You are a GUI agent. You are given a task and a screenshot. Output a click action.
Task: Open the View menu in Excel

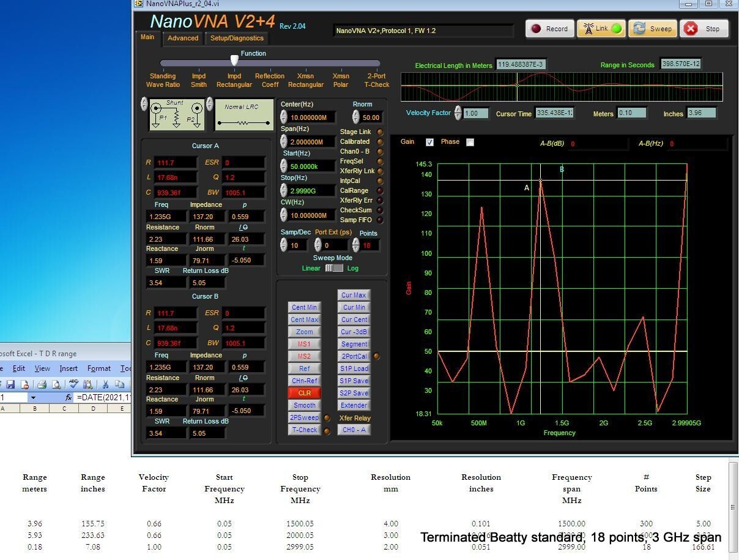42,368
